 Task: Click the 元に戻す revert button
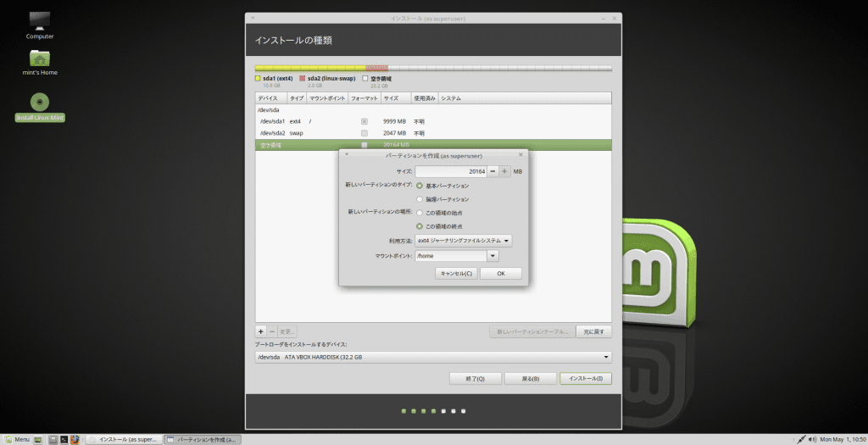(x=594, y=331)
